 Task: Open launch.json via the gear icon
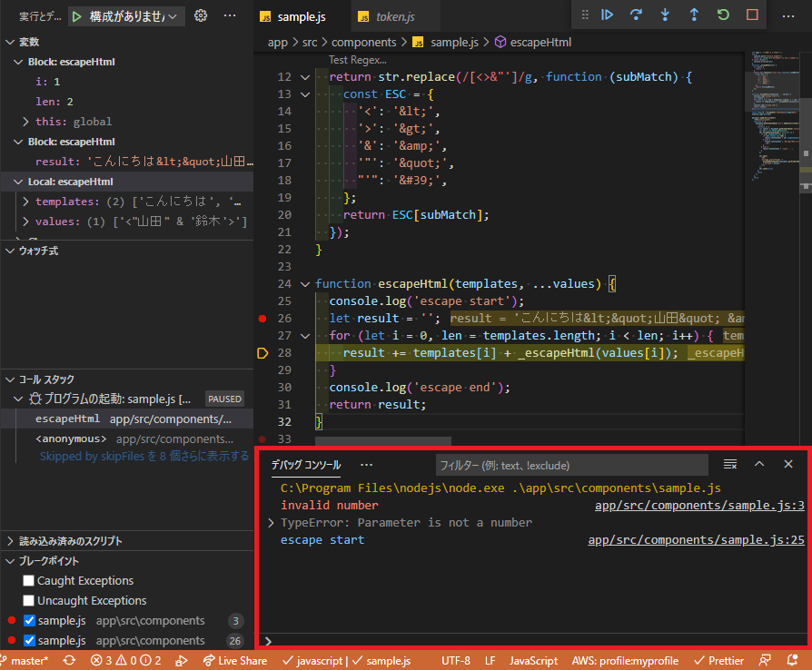pyautogui.click(x=201, y=16)
